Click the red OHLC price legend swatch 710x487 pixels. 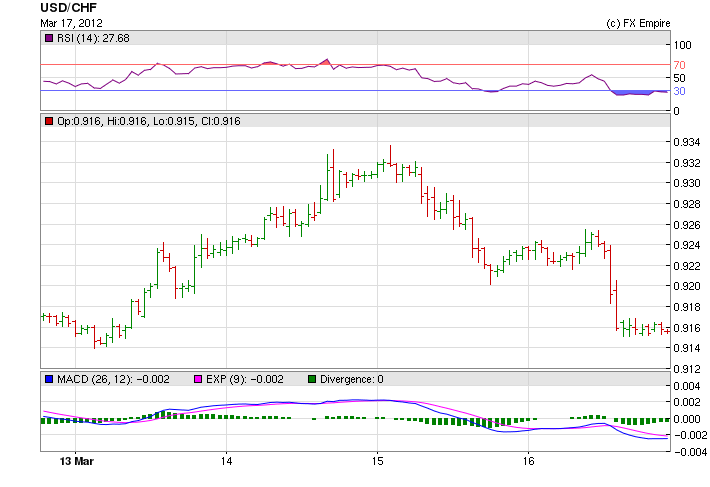point(48,121)
